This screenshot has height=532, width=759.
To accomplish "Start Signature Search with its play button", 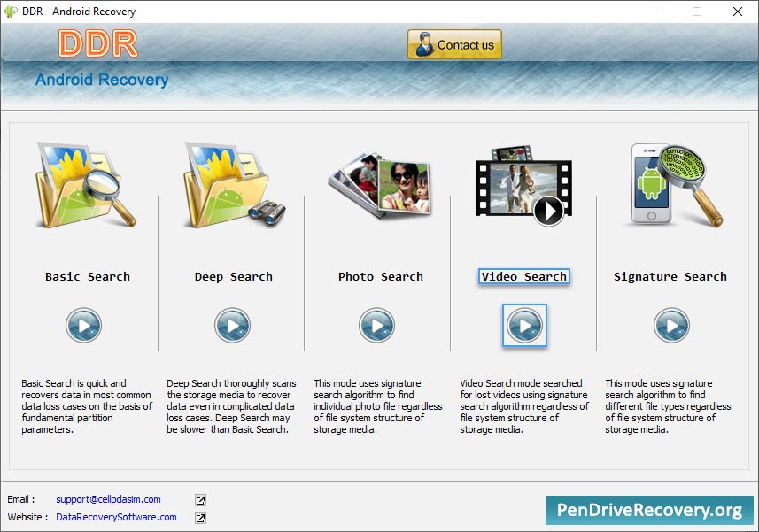I will coord(671,326).
